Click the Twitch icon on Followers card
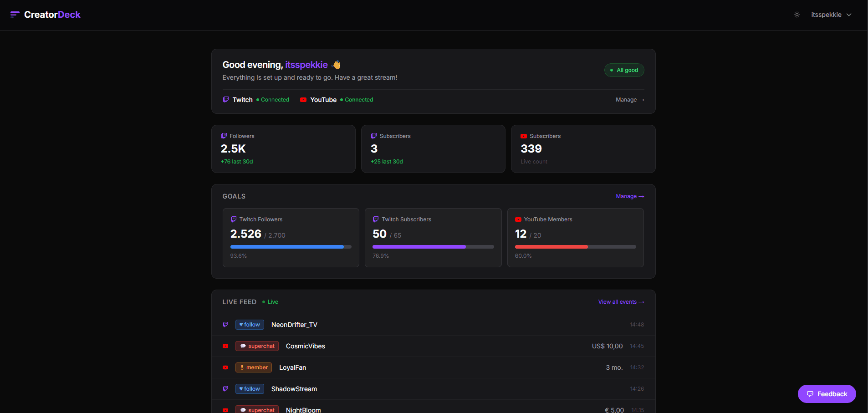868x413 pixels. [224, 136]
